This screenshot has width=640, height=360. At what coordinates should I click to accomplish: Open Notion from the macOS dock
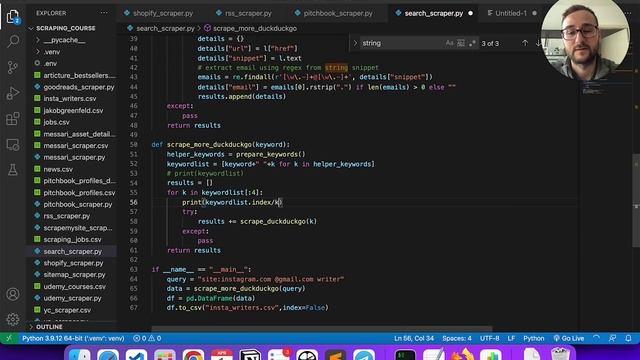(250, 355)
